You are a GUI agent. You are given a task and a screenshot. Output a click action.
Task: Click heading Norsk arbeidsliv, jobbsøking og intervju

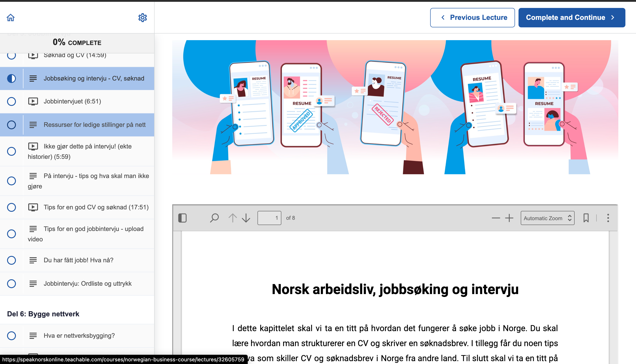pos(395,289)
